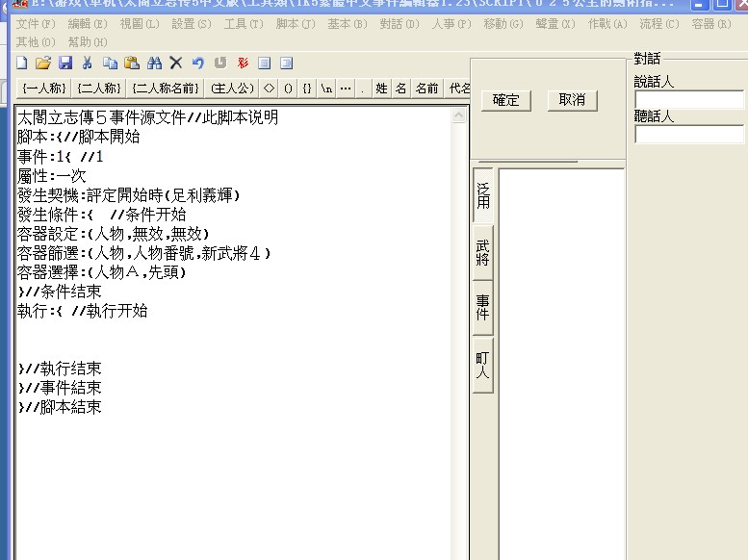Insert the ellipsis … symbol

(346, 89)
